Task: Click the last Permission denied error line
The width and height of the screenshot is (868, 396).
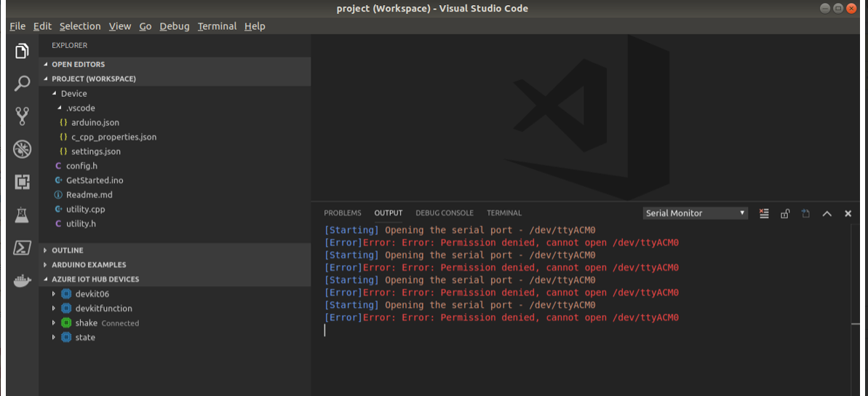Action: point(501,318)
